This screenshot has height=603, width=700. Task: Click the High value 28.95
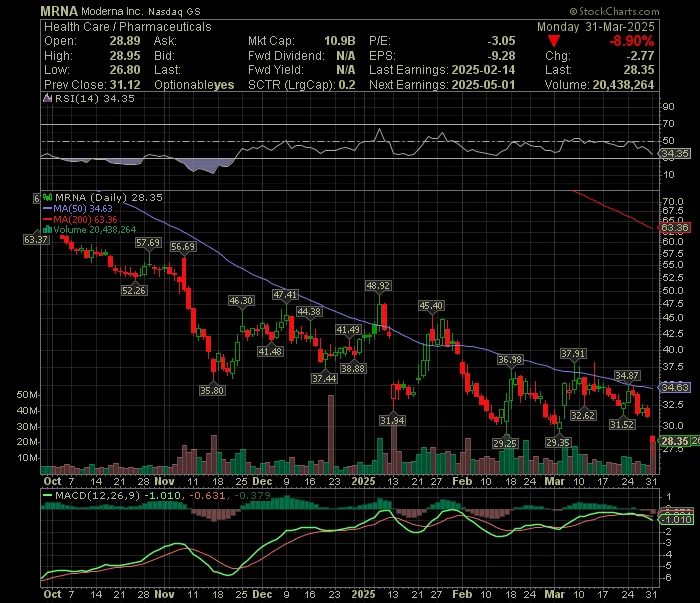(125, 56)
